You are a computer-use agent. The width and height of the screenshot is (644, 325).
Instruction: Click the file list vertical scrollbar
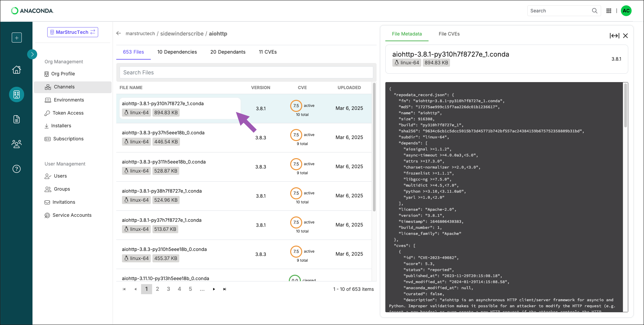[374, 147]
